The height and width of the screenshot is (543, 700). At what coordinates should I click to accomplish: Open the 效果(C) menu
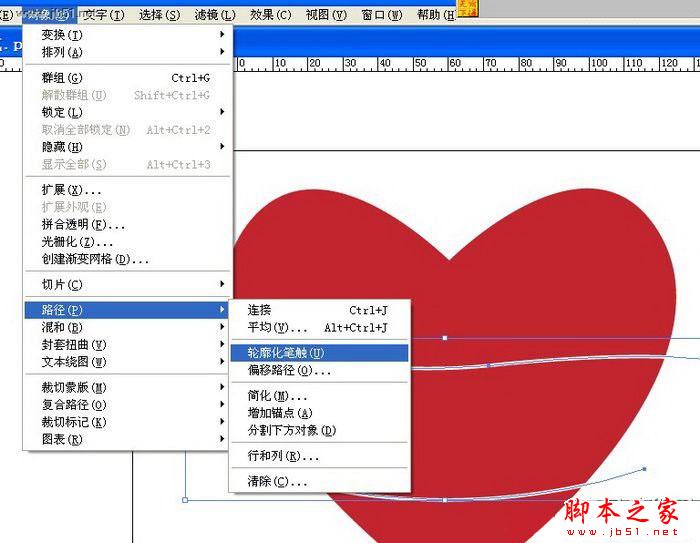point(271,15)
